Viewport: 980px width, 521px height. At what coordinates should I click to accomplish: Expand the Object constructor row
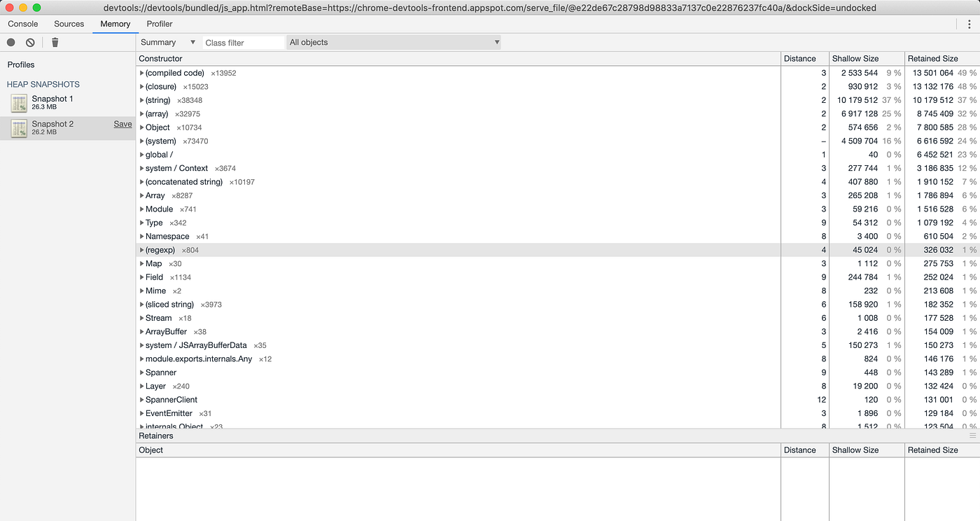(x=141, y=127)
